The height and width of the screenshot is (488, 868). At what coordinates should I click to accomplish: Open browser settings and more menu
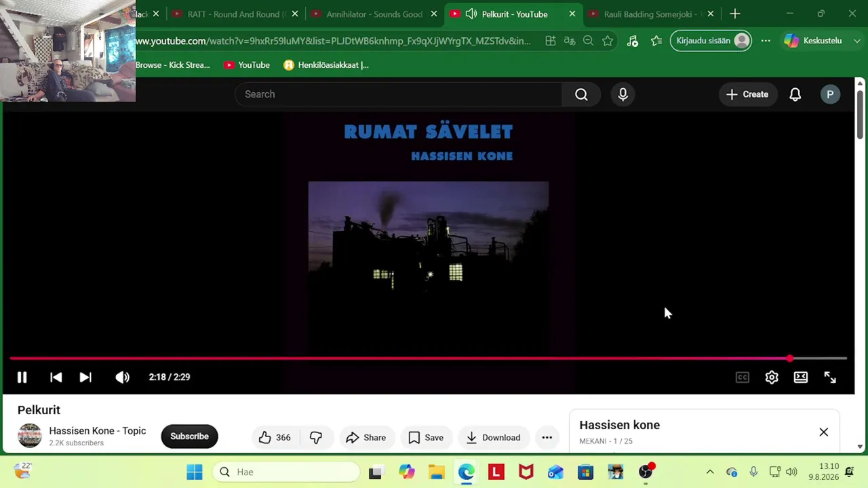point(766,41)
